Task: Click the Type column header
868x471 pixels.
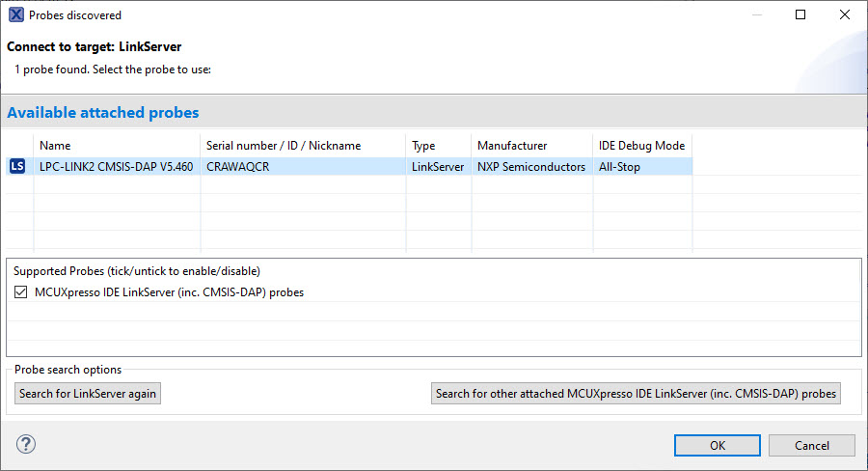Action: click(x=423, y=146)
